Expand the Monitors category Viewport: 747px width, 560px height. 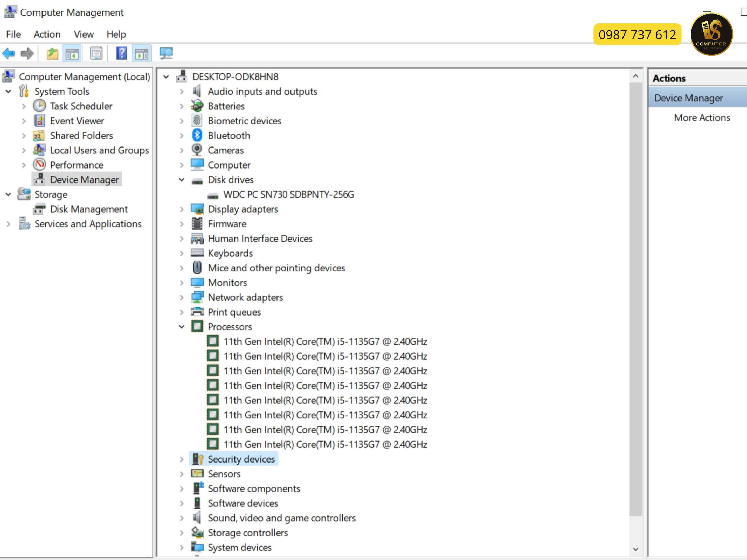click(182, 283)
